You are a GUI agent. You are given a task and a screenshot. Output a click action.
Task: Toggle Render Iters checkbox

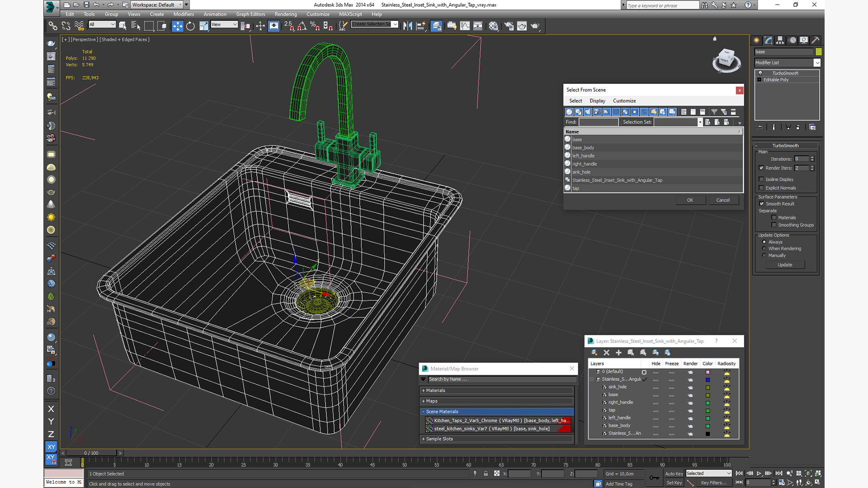[761, 168]
